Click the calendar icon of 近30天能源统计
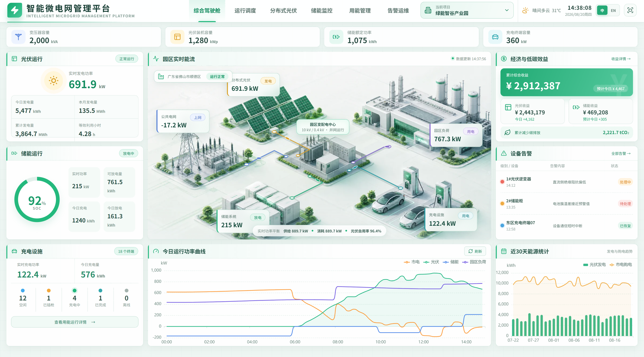The width and height of the screenshot is (644, 357). (504, 251)
